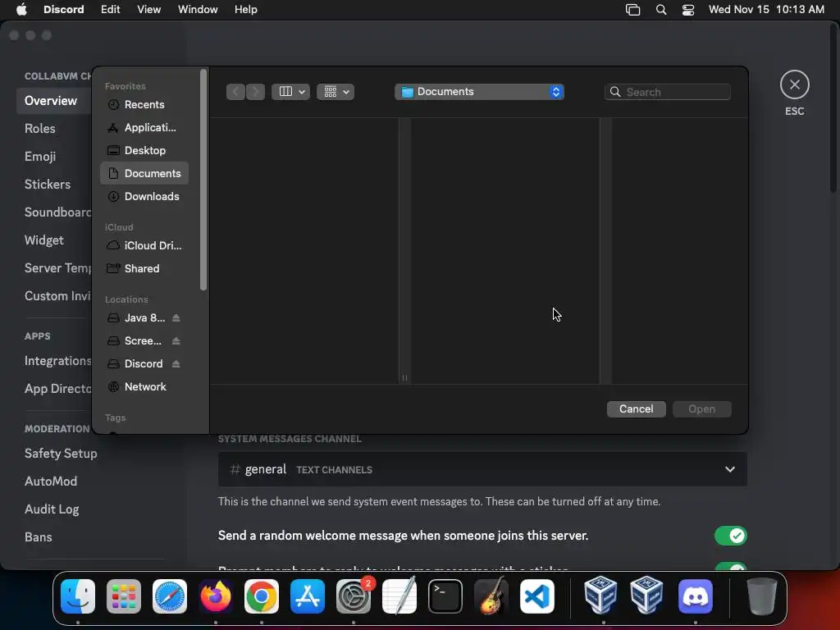
Task: Open Launchpad in the dock
Action: click(x=124, y=596)
